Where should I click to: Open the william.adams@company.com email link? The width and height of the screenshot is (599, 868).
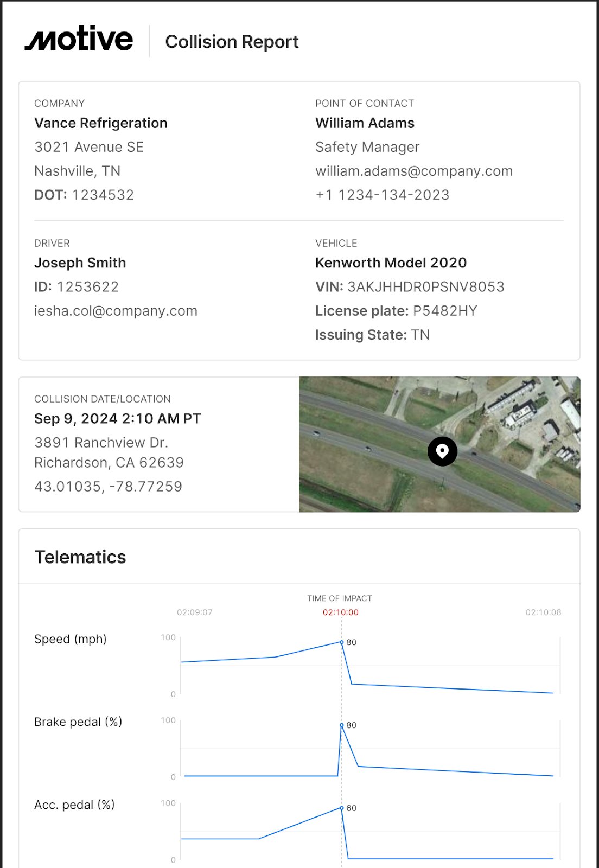click(x=414, y=171)
